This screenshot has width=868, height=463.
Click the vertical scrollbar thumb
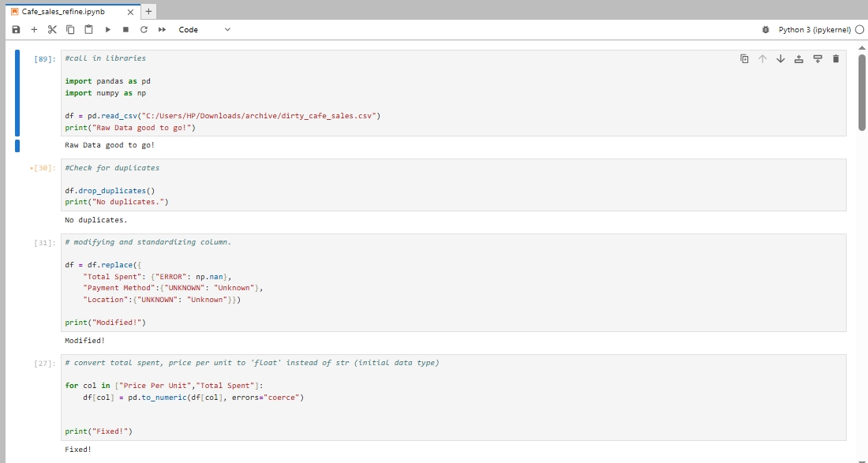(862, 91)
